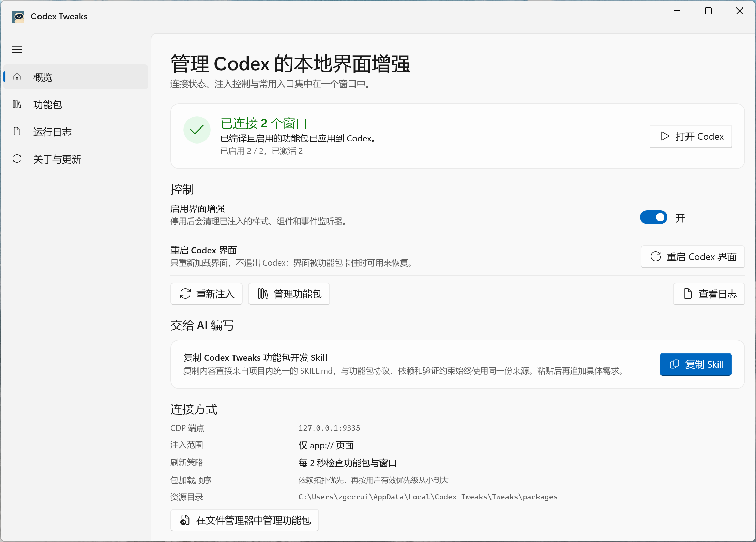756x542 pixels.
Task: Click the 每 2 秒检查功能包与窗口 value
Action: [x=348, y=463]
